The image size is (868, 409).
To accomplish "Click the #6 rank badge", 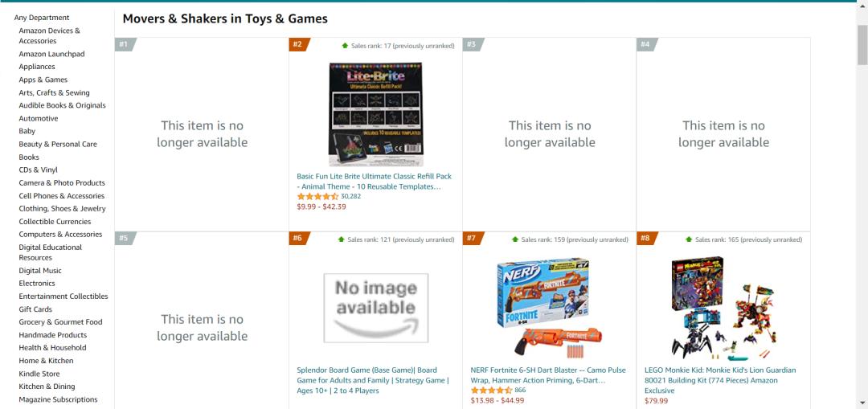I will [x=299, y=239].
